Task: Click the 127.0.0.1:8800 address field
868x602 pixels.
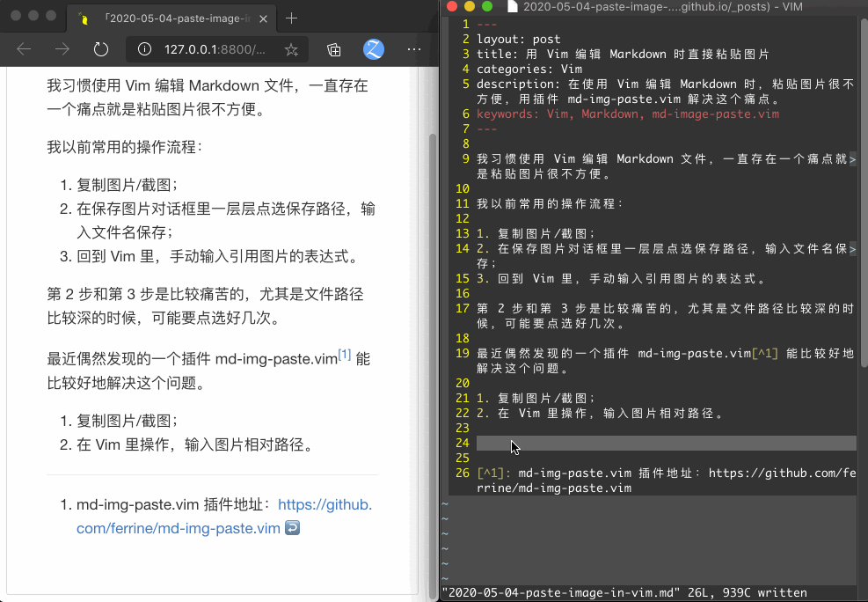Action: click(x=215, y=49)
